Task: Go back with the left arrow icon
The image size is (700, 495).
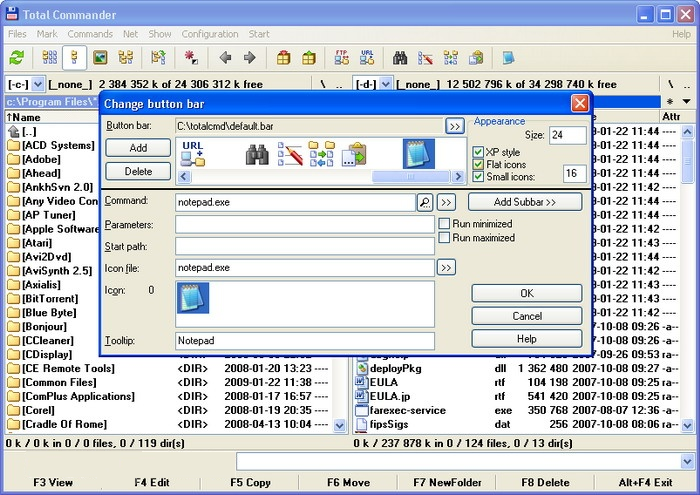Action: tap(225, 58)
